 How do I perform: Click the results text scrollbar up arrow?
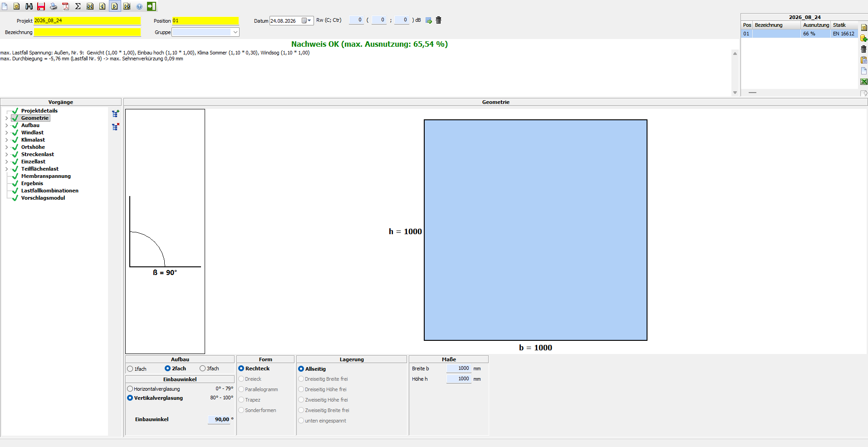point(735,54)
